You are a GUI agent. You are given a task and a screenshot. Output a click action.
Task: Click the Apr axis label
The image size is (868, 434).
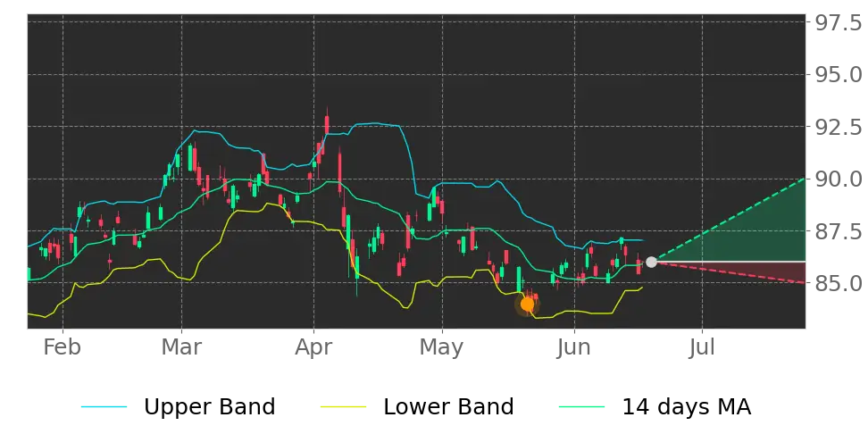pos(313,347)
